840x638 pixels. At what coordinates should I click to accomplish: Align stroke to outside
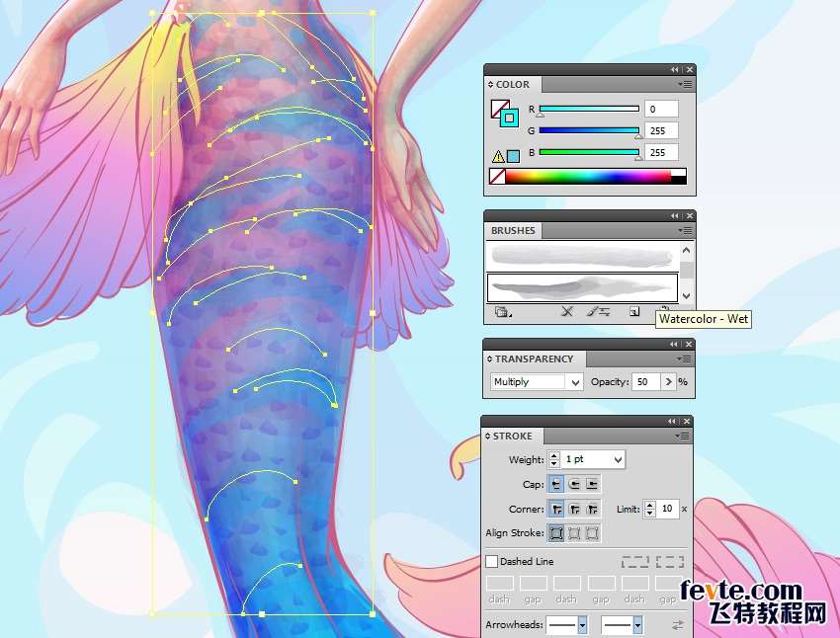[591, 533]
